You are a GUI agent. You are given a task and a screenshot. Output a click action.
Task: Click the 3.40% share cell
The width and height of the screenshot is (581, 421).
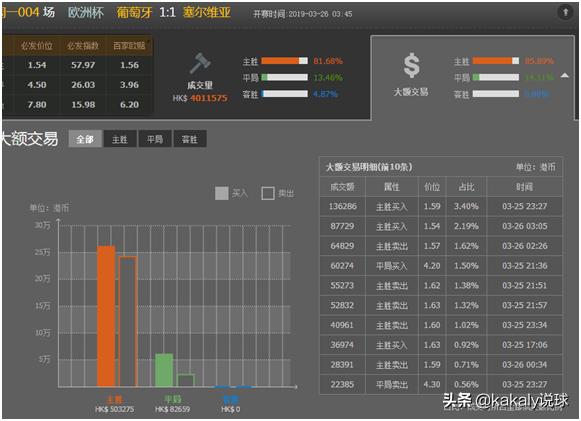pos(466,206)
